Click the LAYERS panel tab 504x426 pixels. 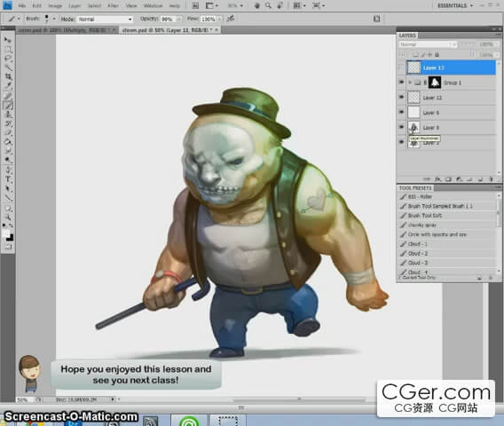pyautogui.click(x=407, y=35)
